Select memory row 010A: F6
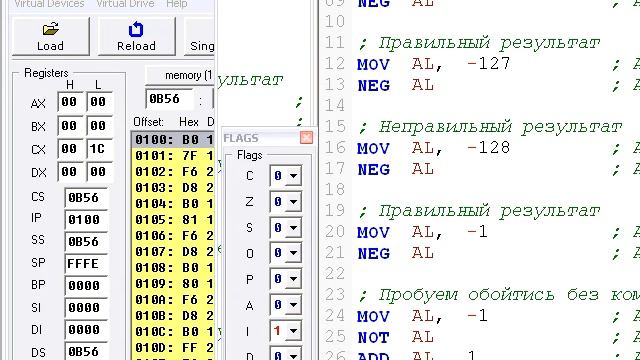This screenshot has width=640, height=360. click(x=173, y=300)
